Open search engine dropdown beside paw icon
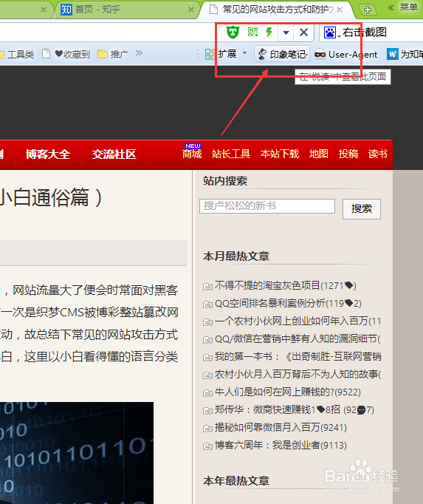This screenshot has height=504, width=423. point(339,36)
